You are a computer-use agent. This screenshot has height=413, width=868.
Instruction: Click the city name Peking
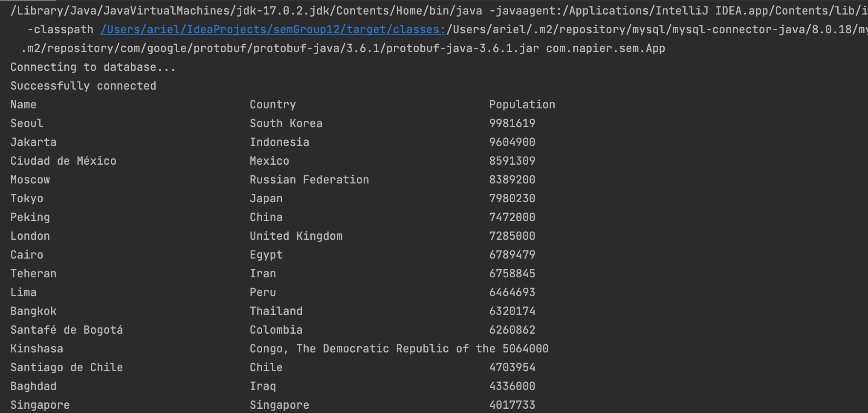(30, 217)
